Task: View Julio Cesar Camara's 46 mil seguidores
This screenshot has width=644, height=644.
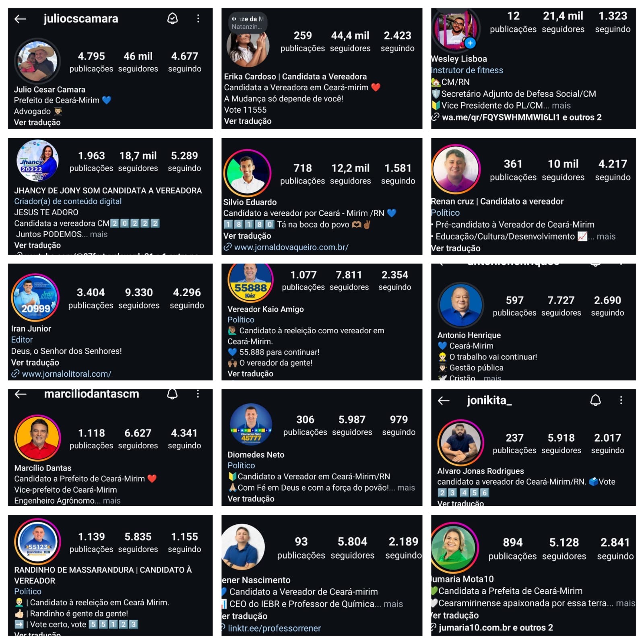Action: click(x=138, y=62)
